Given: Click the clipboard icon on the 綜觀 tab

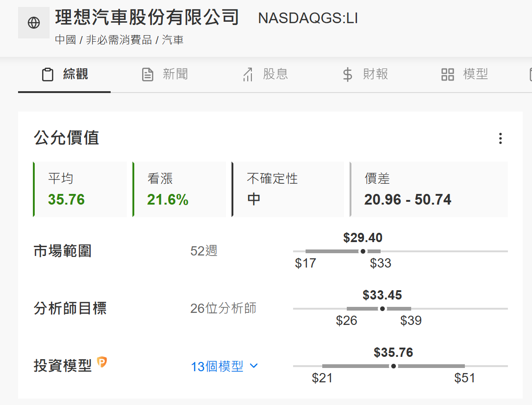Looking at the screenshot, I should 48,74.
